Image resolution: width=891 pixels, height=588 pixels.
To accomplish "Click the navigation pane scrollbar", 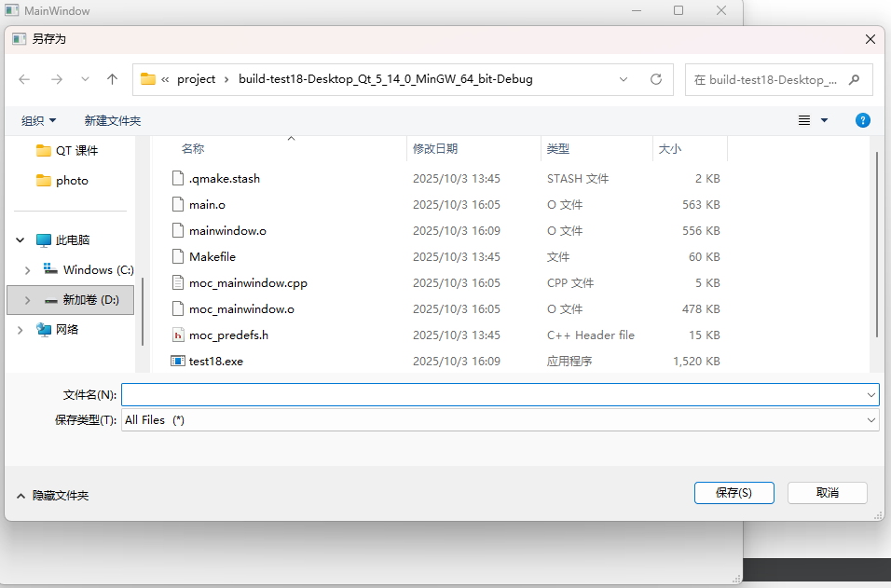I will [x=142, y=311].
